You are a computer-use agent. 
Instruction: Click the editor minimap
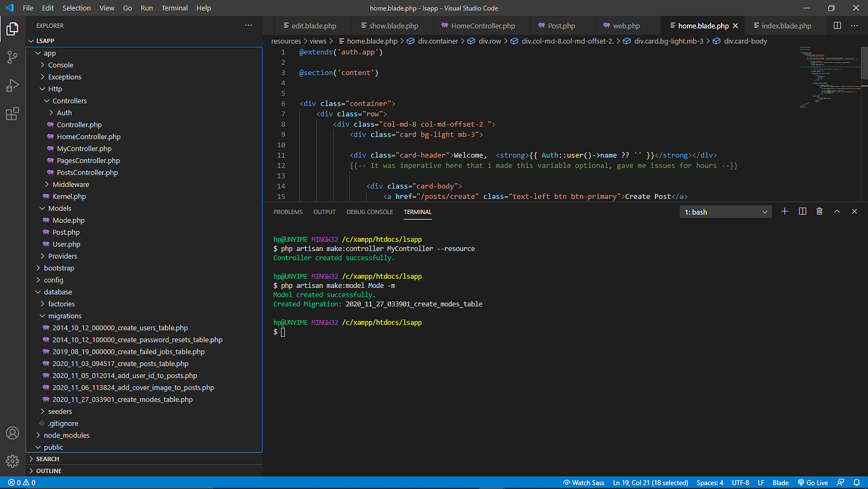click(830, 78)
